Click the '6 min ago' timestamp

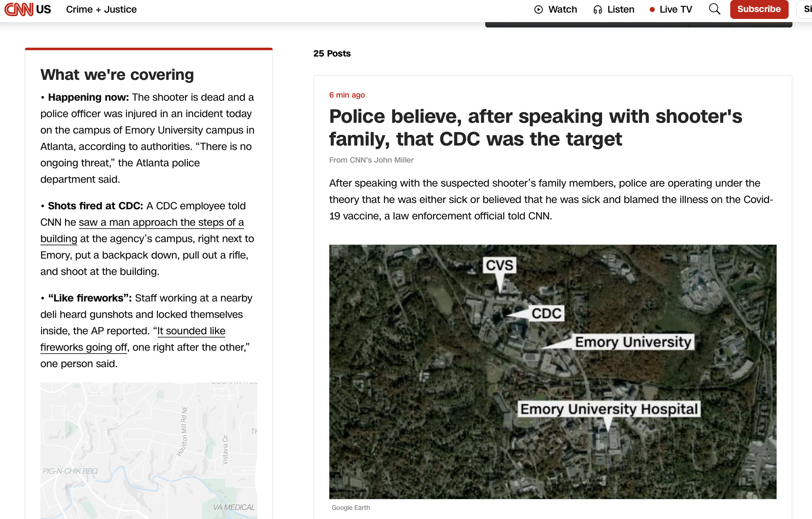click(347, 95)
